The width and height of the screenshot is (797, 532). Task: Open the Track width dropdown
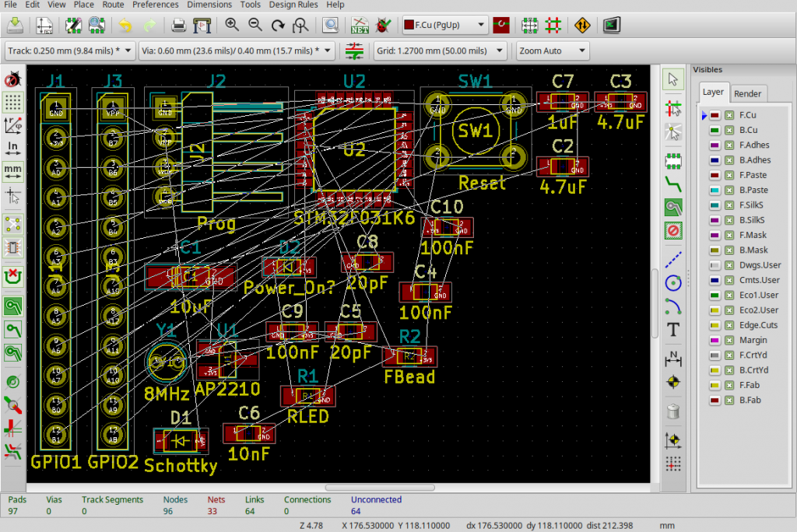(x=69, y=51)
